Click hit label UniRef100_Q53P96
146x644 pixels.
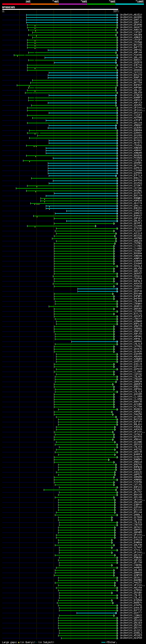[x=131, y=25]
